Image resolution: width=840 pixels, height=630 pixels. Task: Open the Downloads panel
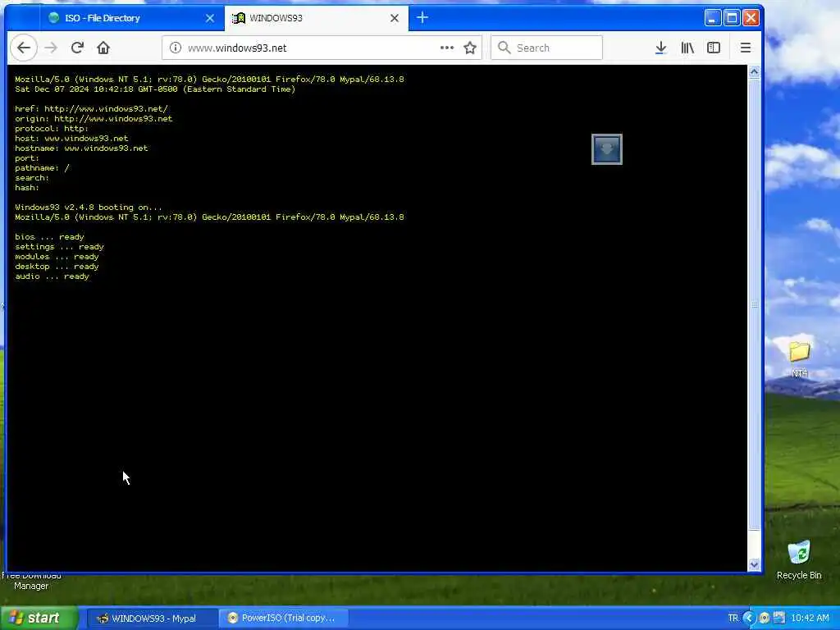click(x=660, y=48)
